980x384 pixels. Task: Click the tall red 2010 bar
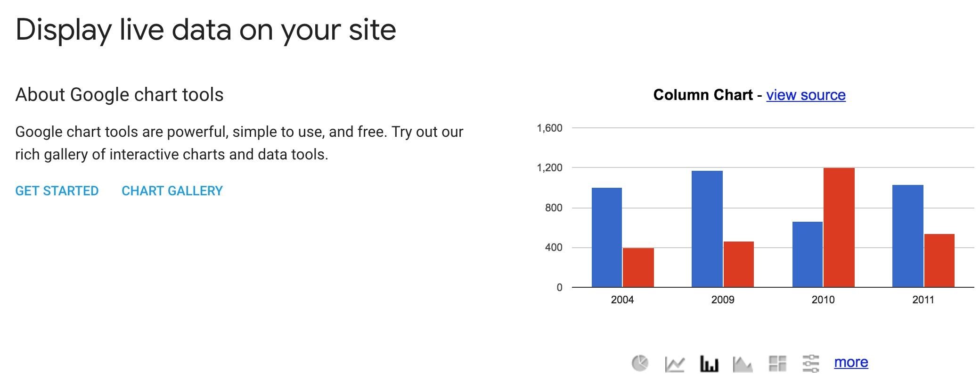pos(839,227)
